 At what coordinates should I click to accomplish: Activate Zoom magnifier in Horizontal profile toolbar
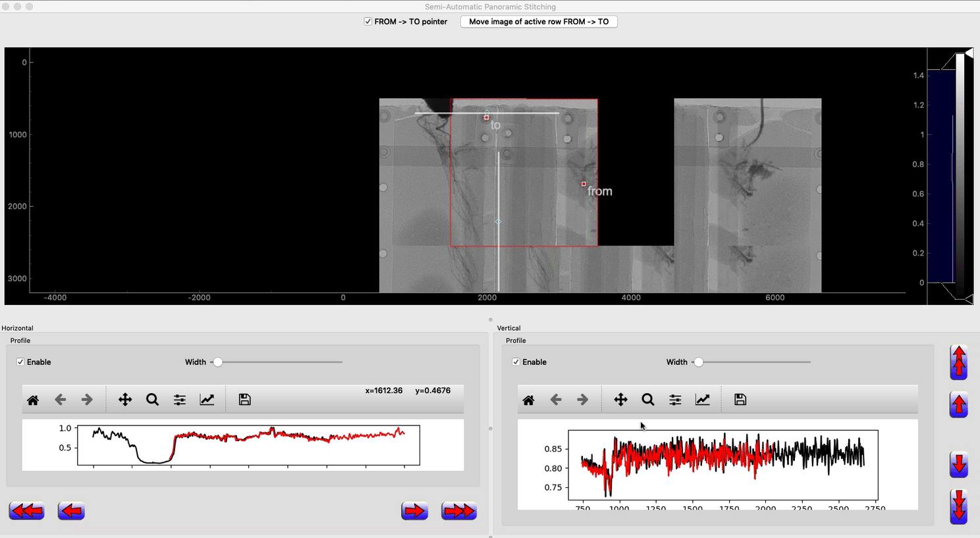(x=152, y=400)
